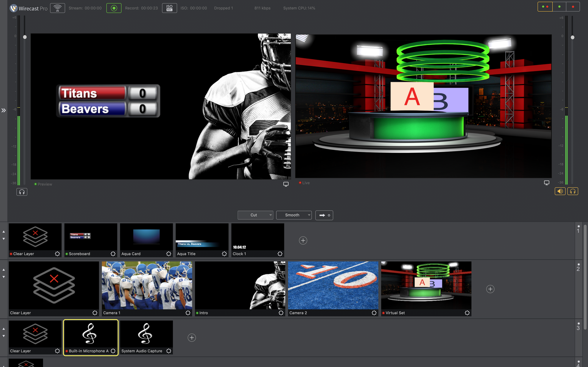The width and height of the screenshot is (588, 367).
Task: Expand the collapsed left sidebar panel
Action: click(3, 110)
